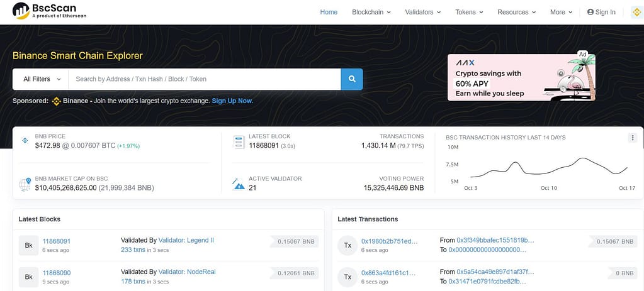The height and width of the screenshot is (291, 644).
Task: Click the Oct 10 label on the chart axis
Action: [548, 188]
